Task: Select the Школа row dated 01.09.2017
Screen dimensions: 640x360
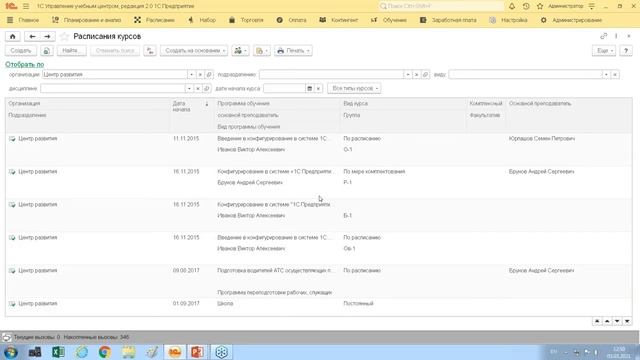Action: tap(318, 307)
